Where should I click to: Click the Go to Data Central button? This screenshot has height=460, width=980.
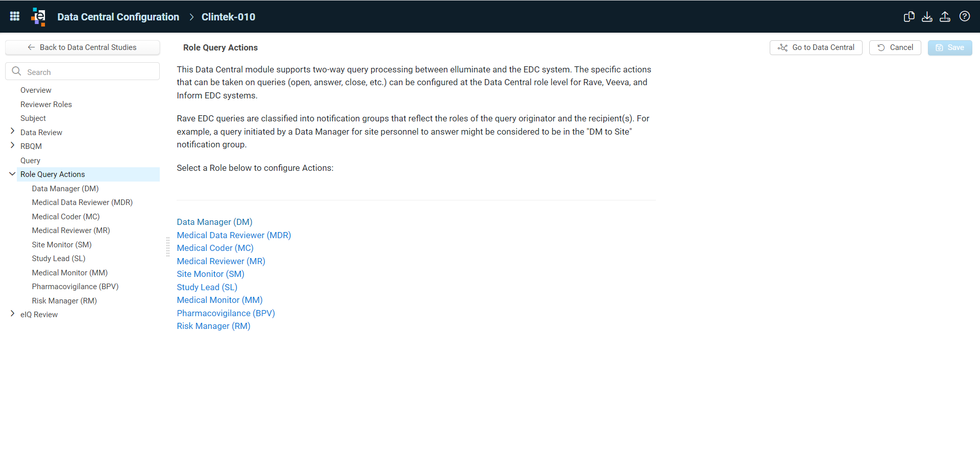(x=816, y=47)
